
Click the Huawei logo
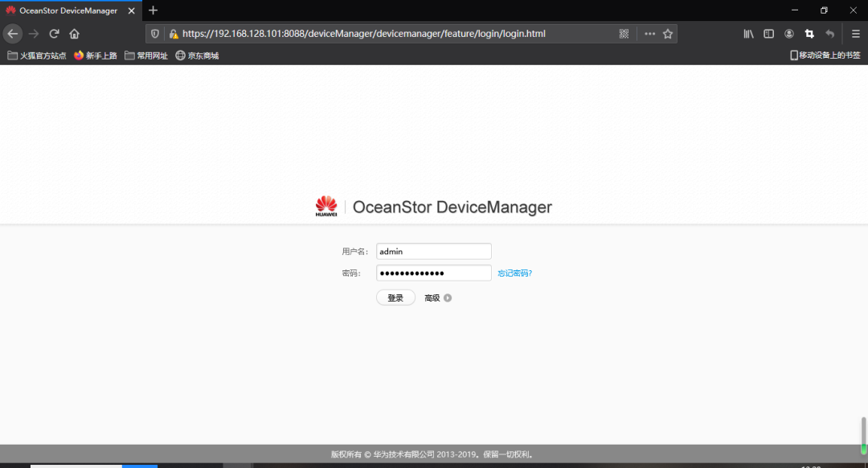pos(326,206)
